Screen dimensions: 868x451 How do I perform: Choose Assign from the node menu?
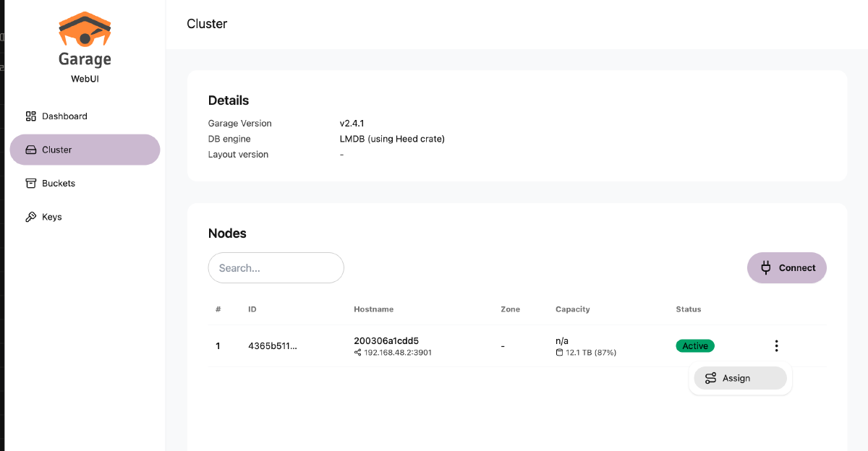tap(740, 378)
